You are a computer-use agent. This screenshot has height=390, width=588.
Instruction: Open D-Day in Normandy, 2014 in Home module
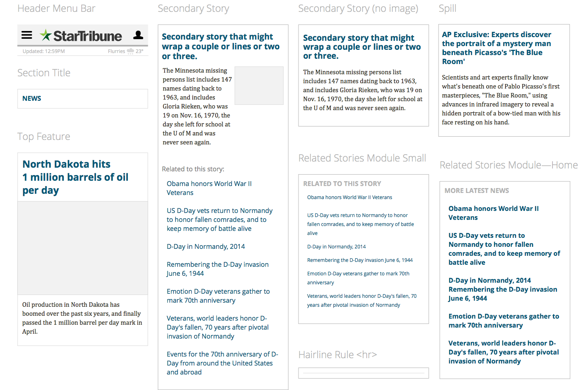click(490, 280)
